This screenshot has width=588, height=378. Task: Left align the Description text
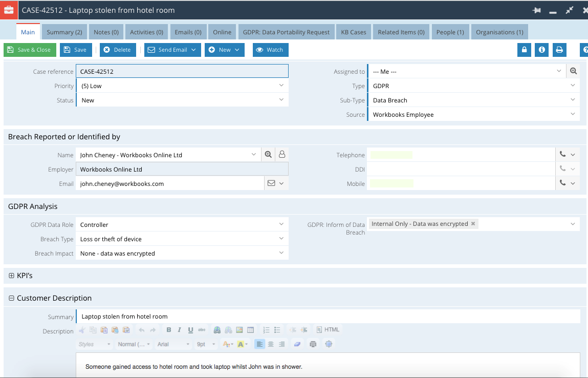259,344
